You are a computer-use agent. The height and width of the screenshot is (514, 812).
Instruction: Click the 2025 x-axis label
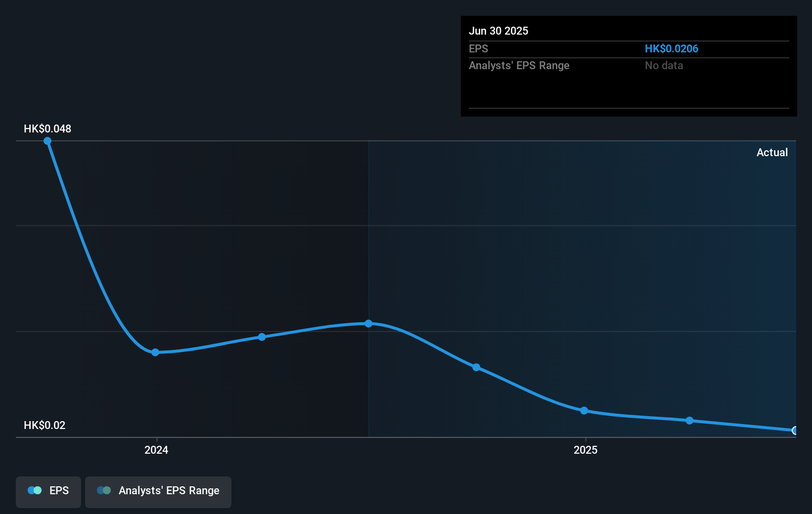point(586,450)
